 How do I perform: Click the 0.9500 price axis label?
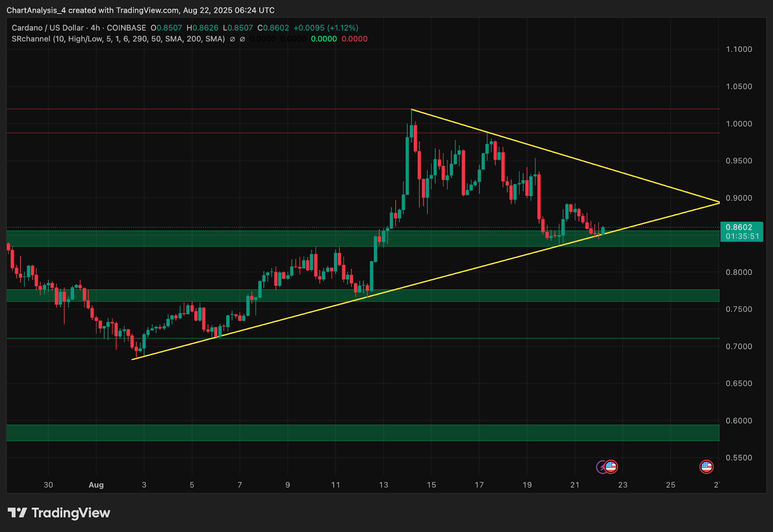(x=739, y=161)
